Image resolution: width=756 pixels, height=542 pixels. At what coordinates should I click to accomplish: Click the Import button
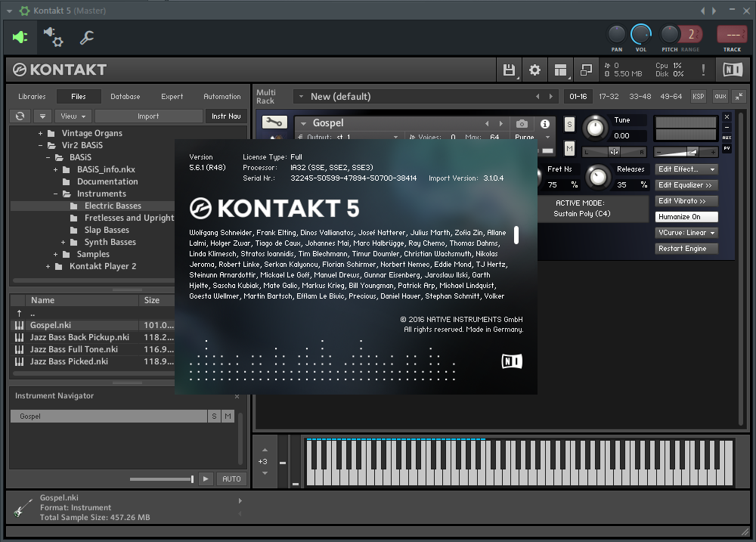coord(148,116)
